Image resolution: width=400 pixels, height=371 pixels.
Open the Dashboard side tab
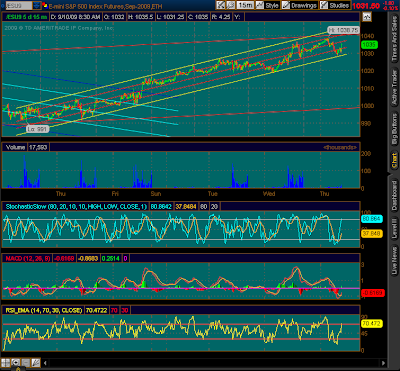395,195
